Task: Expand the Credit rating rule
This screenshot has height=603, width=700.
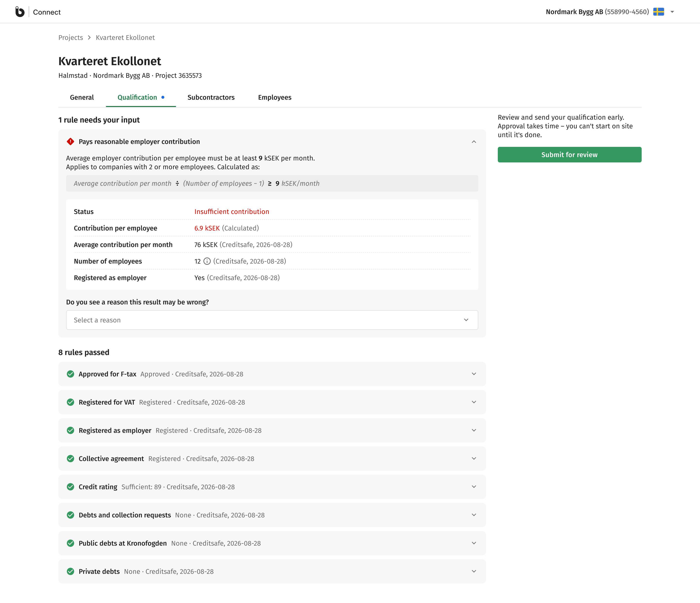Action: tap(474, 487)
